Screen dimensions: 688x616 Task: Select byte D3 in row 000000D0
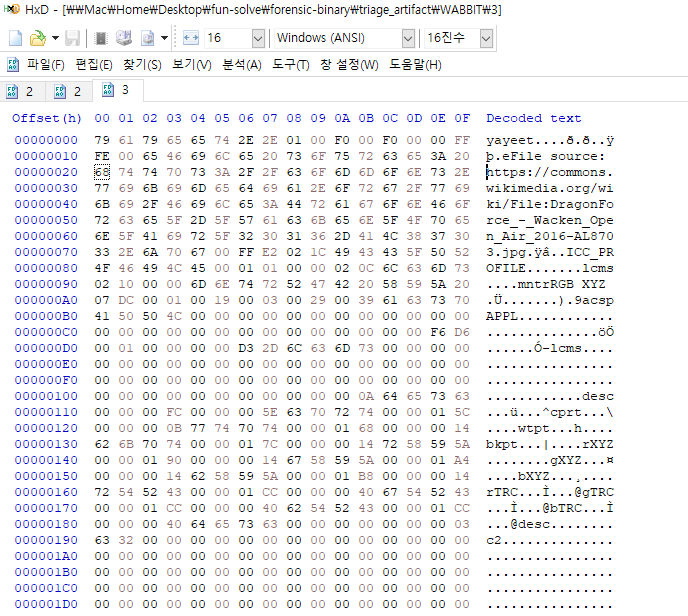pyautogui.click(x=246, y=348)
